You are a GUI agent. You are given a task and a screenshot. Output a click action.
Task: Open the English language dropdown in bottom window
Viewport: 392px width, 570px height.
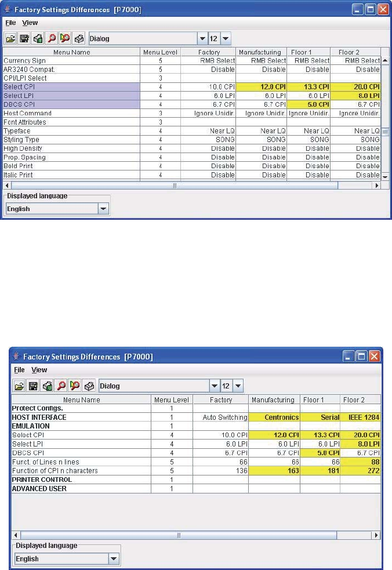pos(114,559)
